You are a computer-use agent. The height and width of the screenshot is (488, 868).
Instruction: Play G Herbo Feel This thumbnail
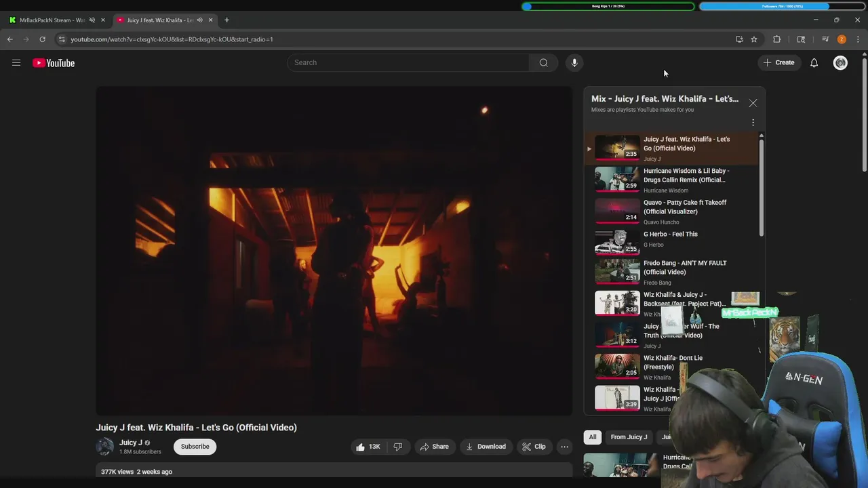(617, 242)
